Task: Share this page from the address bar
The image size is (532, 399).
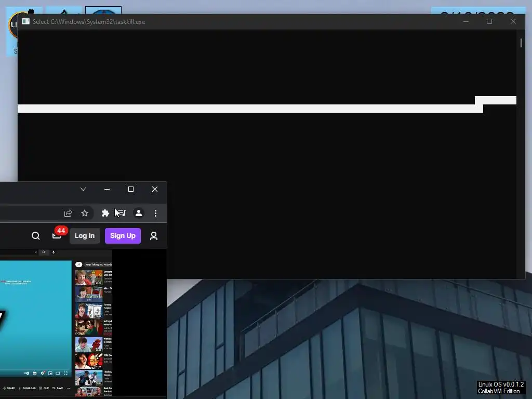Action: (68, 213)
